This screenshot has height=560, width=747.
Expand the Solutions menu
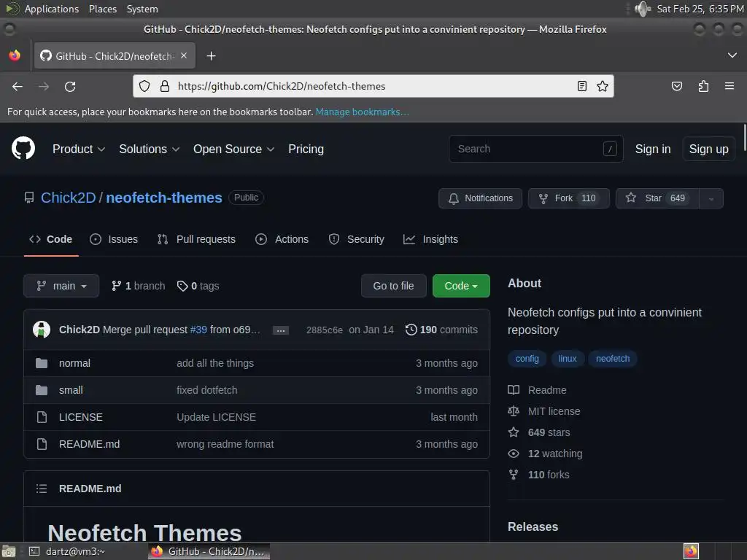point(149,149)
